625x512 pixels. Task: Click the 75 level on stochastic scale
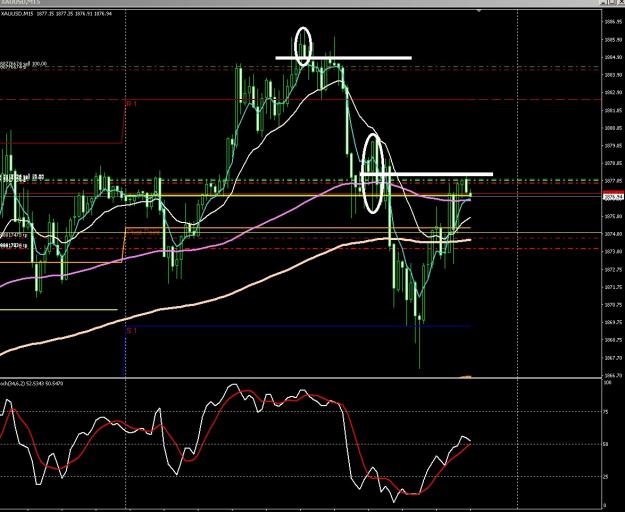tap(607, 412)
